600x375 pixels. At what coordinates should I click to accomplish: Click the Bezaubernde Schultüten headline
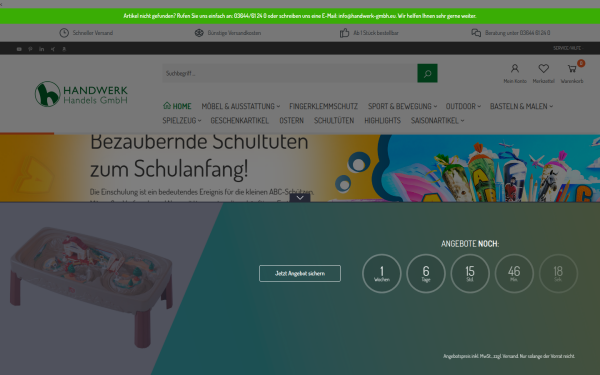point(199,155)
